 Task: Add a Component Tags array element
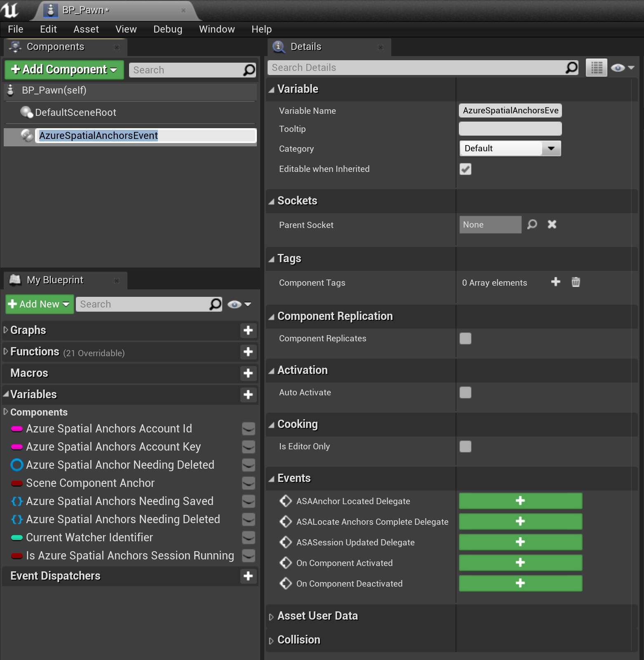click(x=556, y=282)
